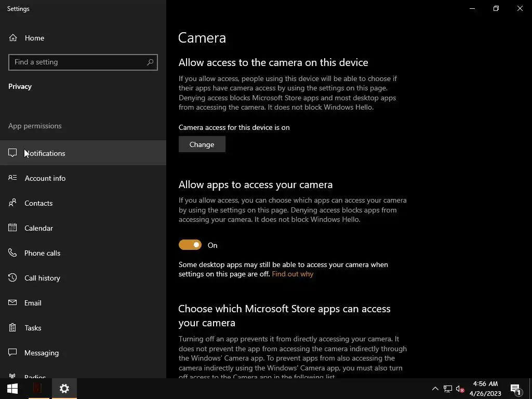The image size is (532, 399).
Task: Click the Privacy section heading
Action: click(20, 86)
